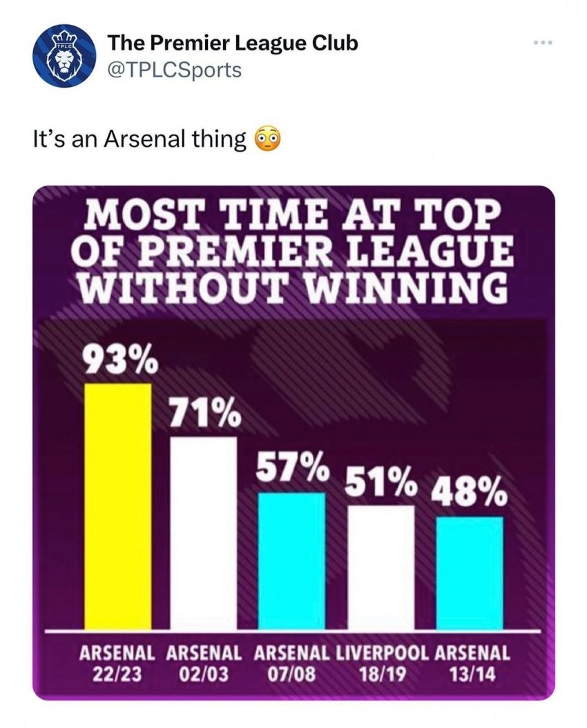Screen dimensions: 587x728
Task: Click the flushed face emoji in tweet
Action: 268,139
